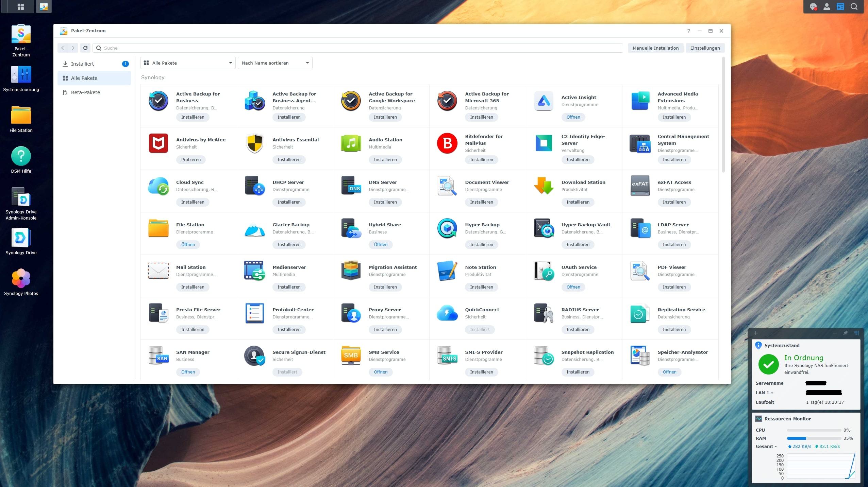This screenshot has width=868, height=487.
Task: Open Synology Drive Admin-Konsole shortcut
Action: pyautogui.click(x=21, y=204)
